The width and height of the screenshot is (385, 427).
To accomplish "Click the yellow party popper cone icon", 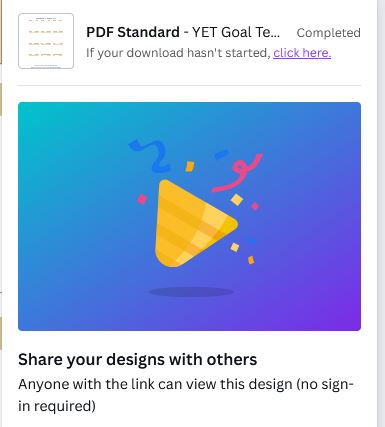I will tap(196, 223).
